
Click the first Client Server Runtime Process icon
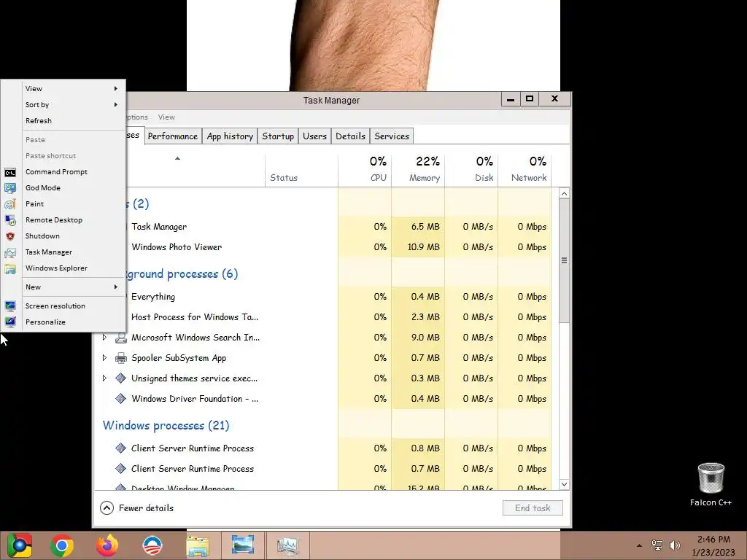(121, 448)
